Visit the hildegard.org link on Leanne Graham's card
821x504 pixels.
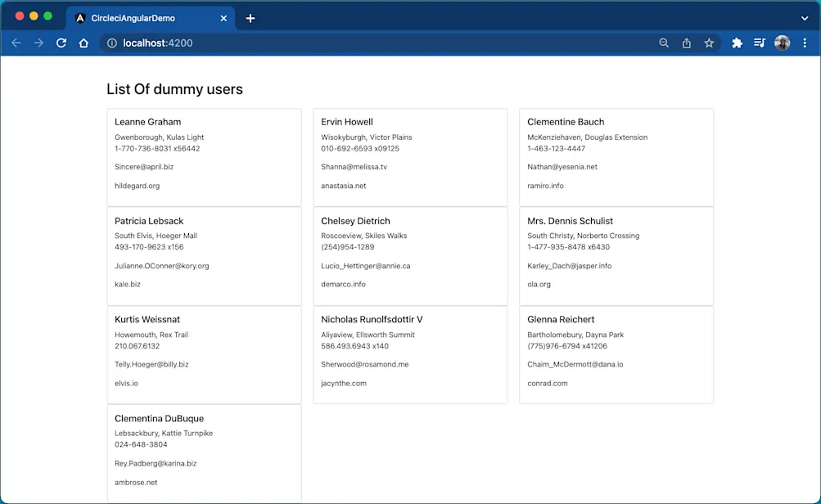[x=136, y=186]
